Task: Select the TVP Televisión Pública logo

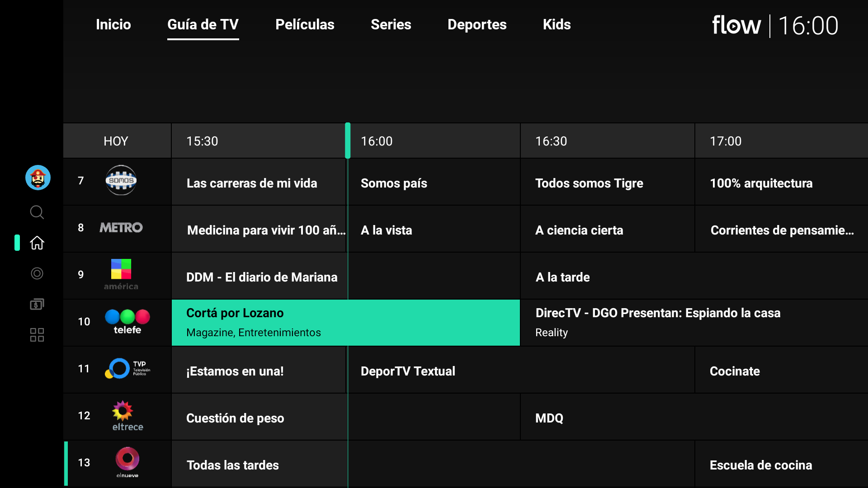Action: pyautogui.click(x=127, y=368)
